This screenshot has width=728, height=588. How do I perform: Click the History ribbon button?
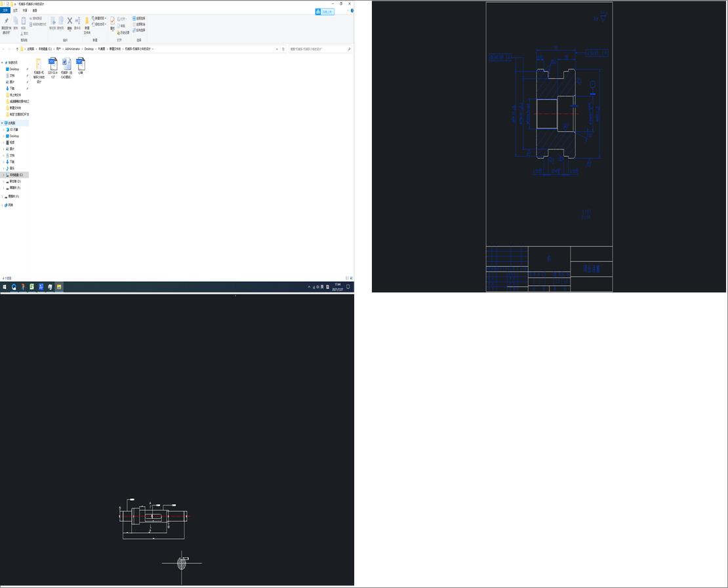[123, 33]
